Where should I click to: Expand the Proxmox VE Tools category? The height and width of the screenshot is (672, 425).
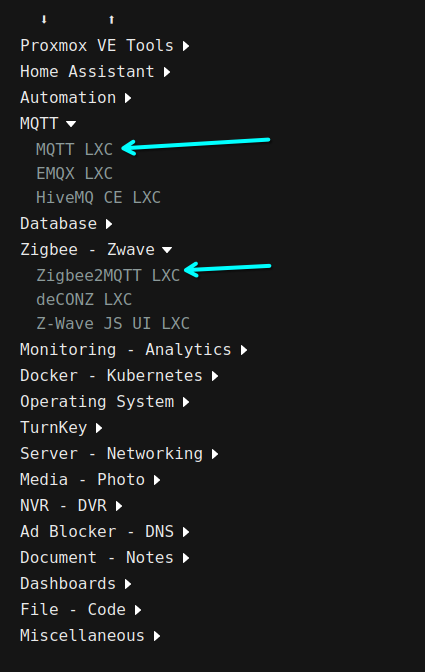click(x=105, y=45)
